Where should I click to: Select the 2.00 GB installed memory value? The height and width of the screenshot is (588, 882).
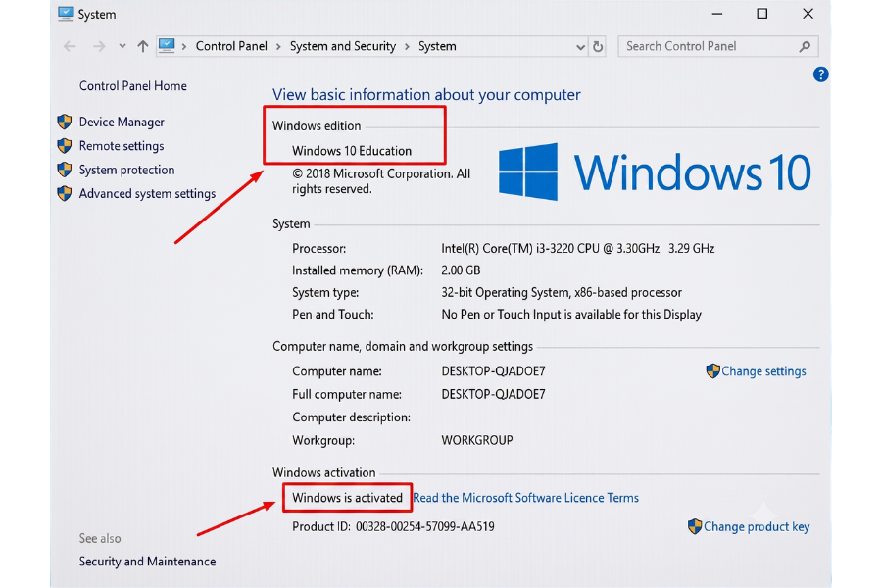(x=461, y=270)
